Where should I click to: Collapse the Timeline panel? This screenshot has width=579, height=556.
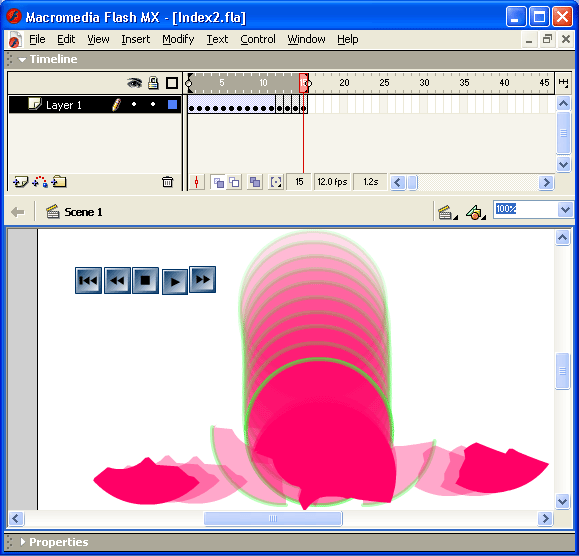coord(22,59)
